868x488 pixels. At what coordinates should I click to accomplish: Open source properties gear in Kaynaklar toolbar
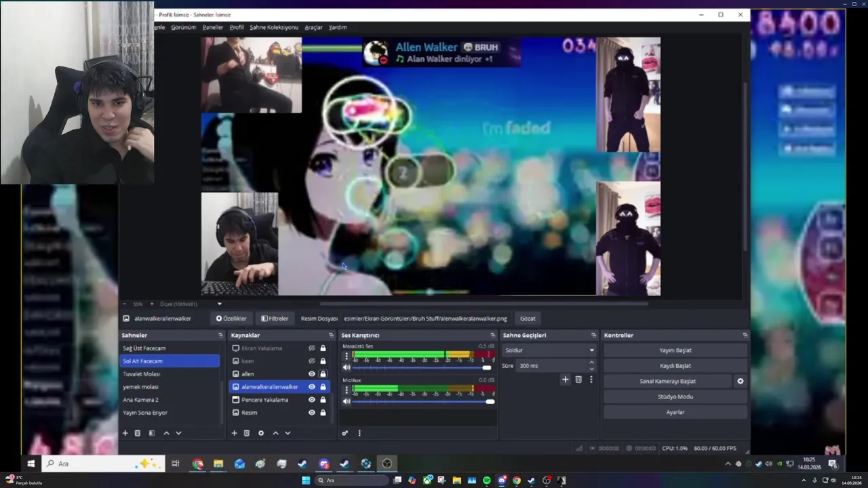click(261, 433)
